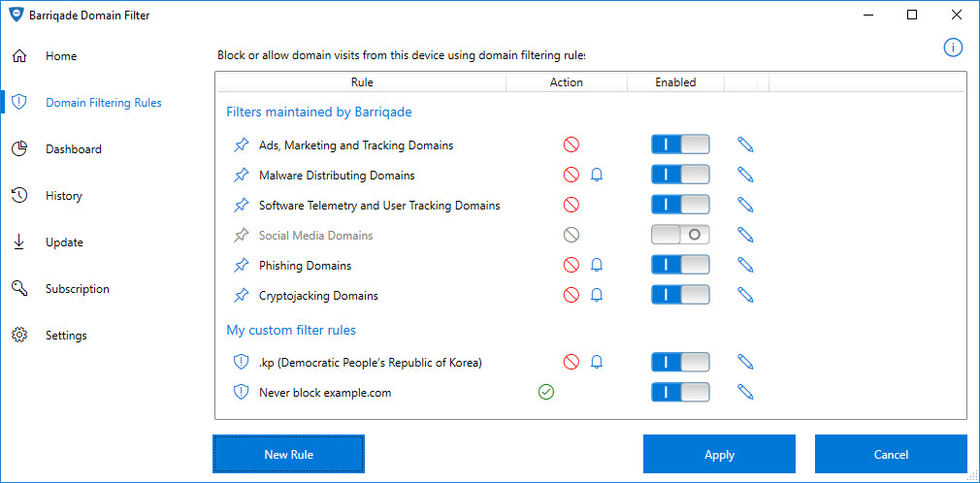This screenshot has width=980, height=483.
Task: Click the shield icon beside Domain Filtering Rules
Action: point(20,103)
